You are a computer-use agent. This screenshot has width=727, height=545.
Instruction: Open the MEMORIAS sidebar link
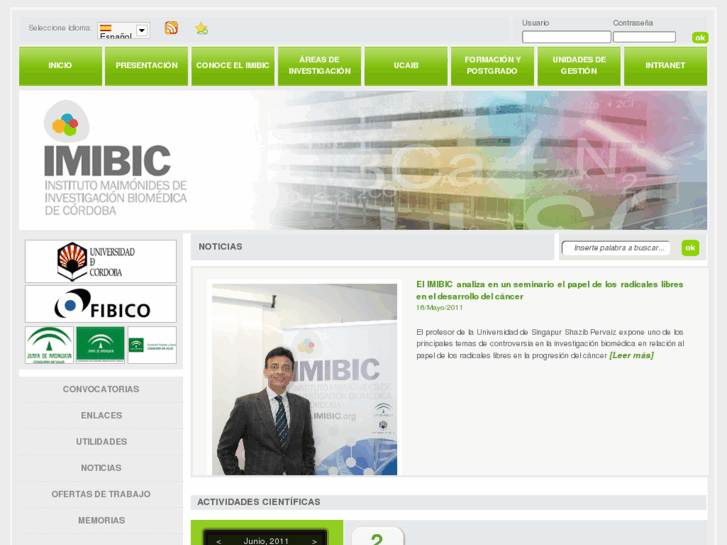[101, 520]
